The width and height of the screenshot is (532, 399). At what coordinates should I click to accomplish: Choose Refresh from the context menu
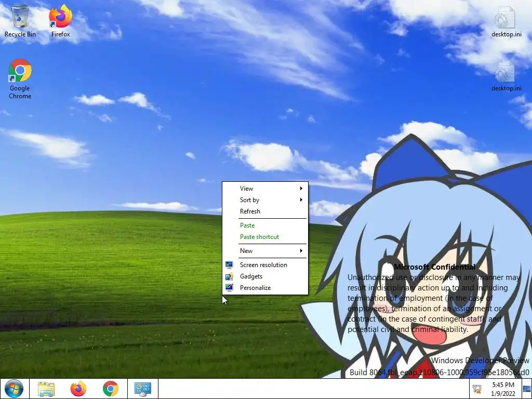click(265, 211)
